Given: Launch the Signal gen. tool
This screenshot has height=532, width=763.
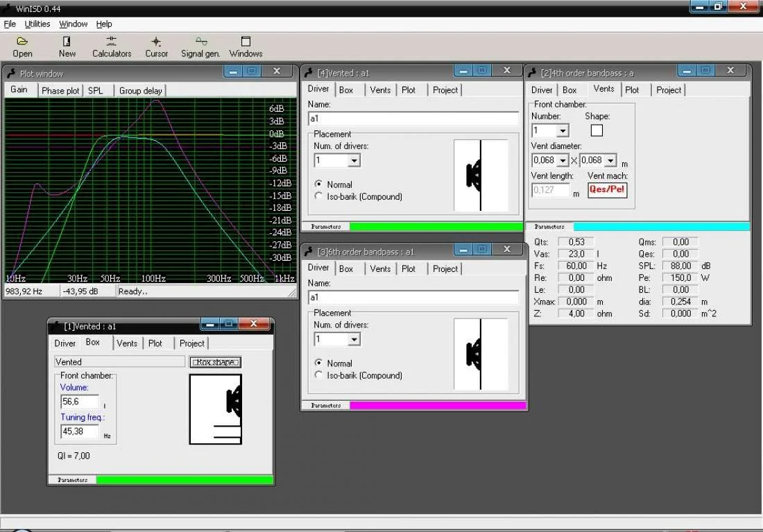Looking at the screenshot, I should pos(200,42).
